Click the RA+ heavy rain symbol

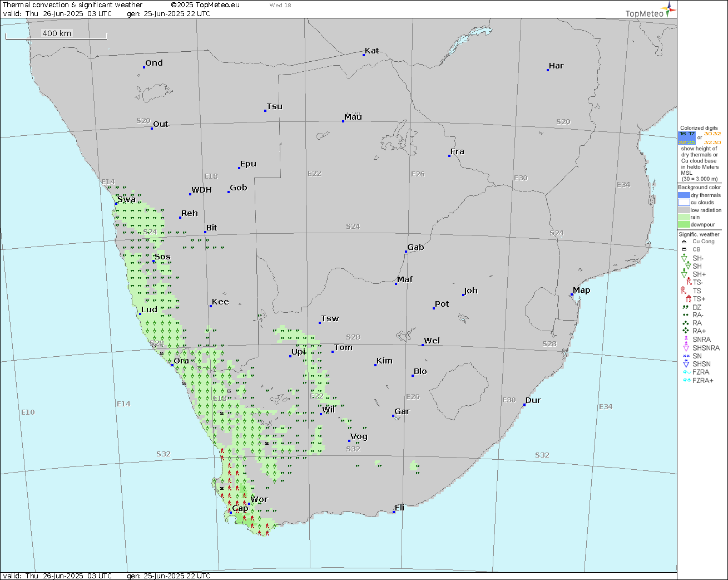[686, 331]
